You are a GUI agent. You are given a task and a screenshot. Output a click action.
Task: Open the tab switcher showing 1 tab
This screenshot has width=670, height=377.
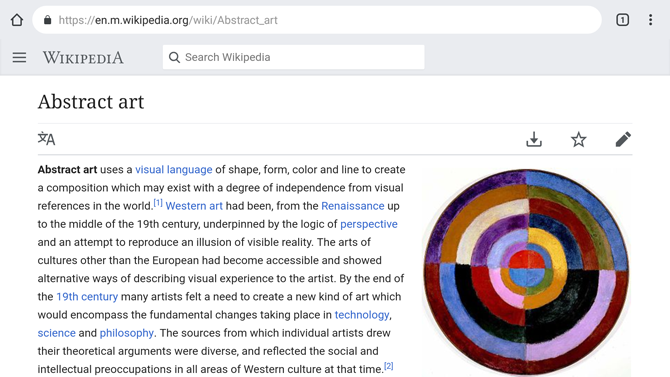622,20
